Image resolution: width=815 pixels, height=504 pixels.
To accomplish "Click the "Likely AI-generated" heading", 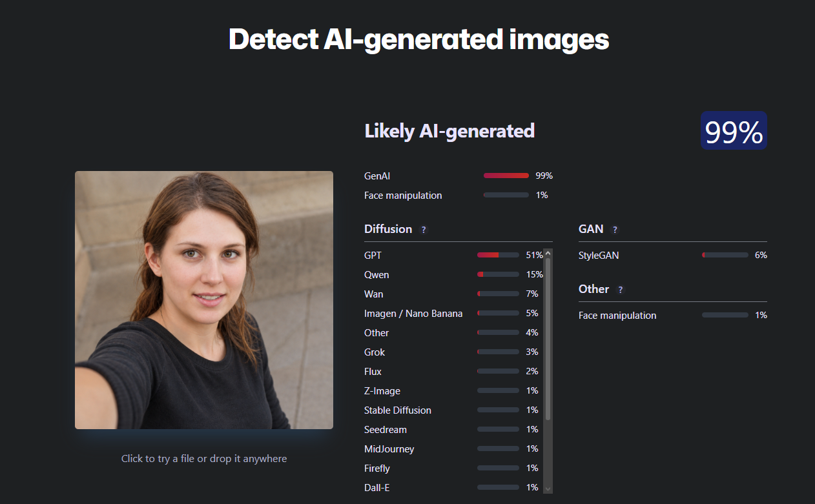I will tap(449, 131).
